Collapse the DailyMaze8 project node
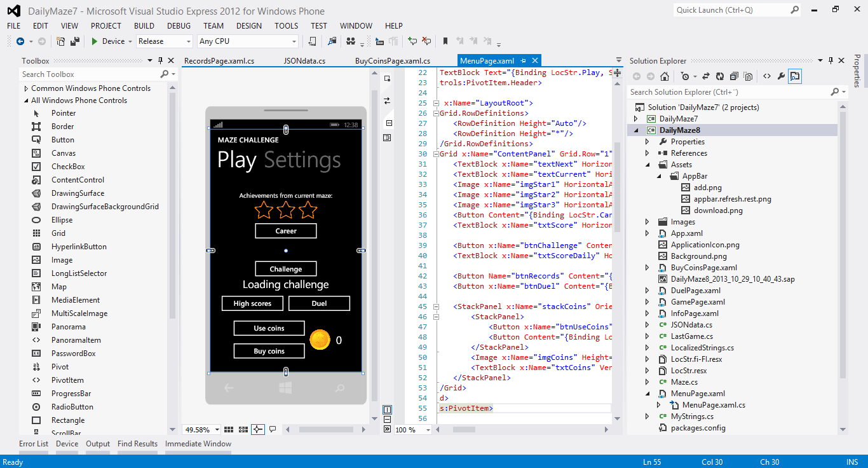Viewport: 868px width, 468px height. pos(636,130)
